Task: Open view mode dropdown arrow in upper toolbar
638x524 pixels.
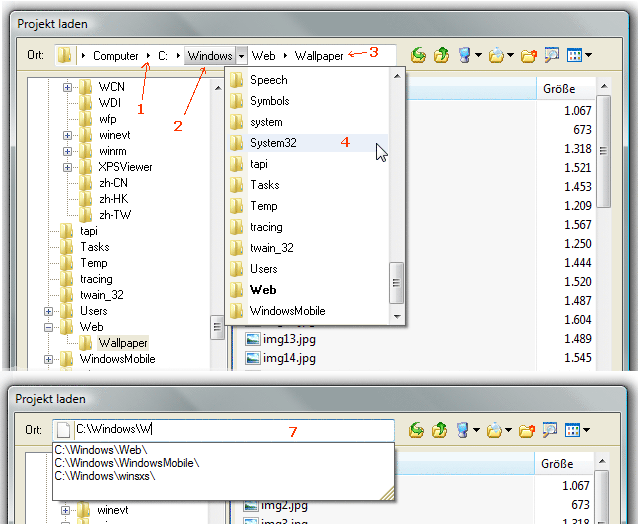Action: point(588,56)
